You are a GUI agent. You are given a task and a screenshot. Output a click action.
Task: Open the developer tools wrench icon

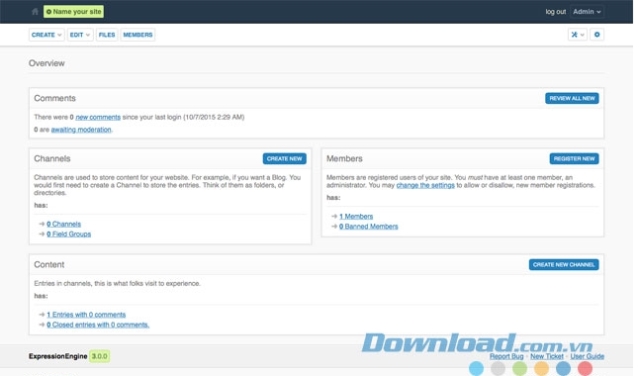(577, 35)
